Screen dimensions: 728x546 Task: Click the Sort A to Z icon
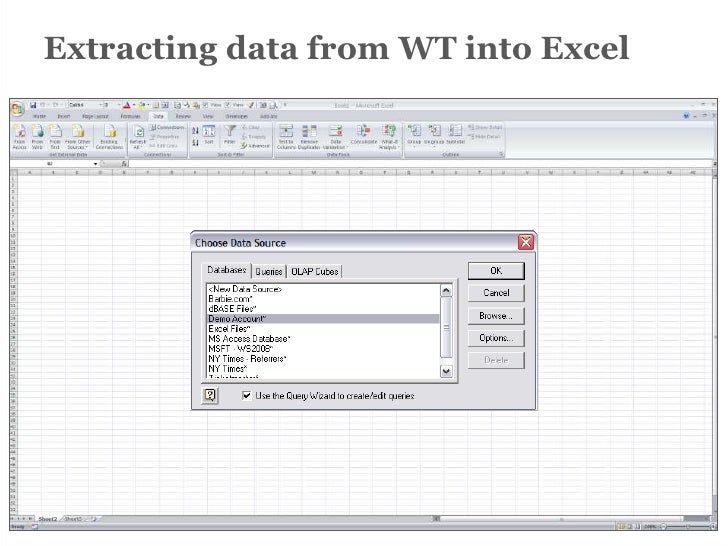pyautogui.click(x=195, y=131)
